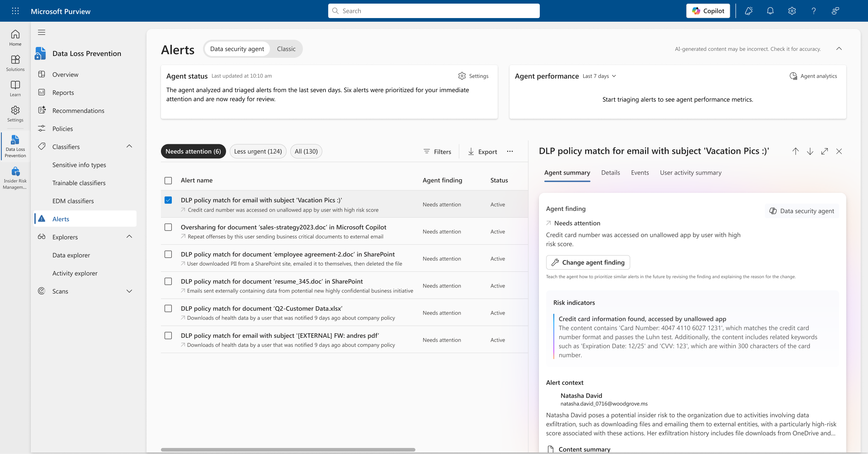Click Change agent finding button
This screenshot has width=868, height=454.
(x=588, y=263)
